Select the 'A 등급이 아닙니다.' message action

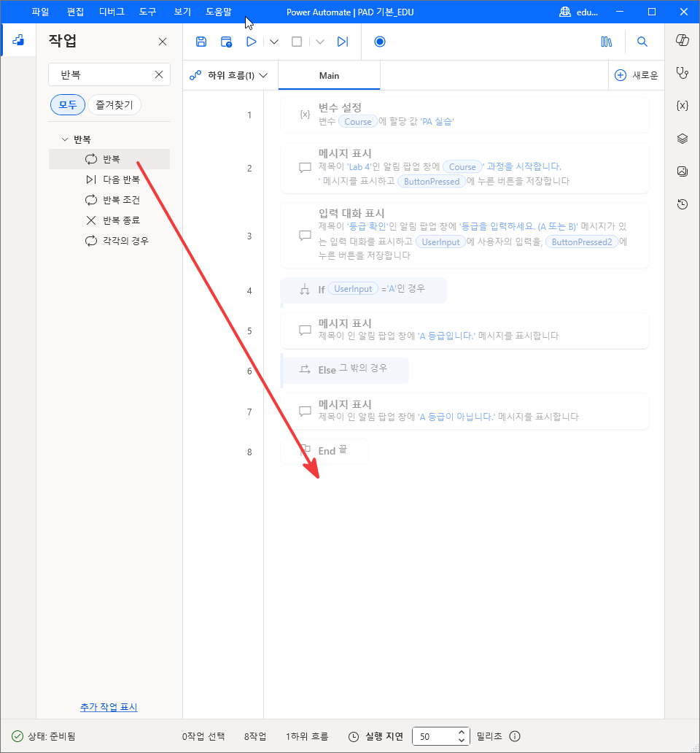(x=464, y=412)
